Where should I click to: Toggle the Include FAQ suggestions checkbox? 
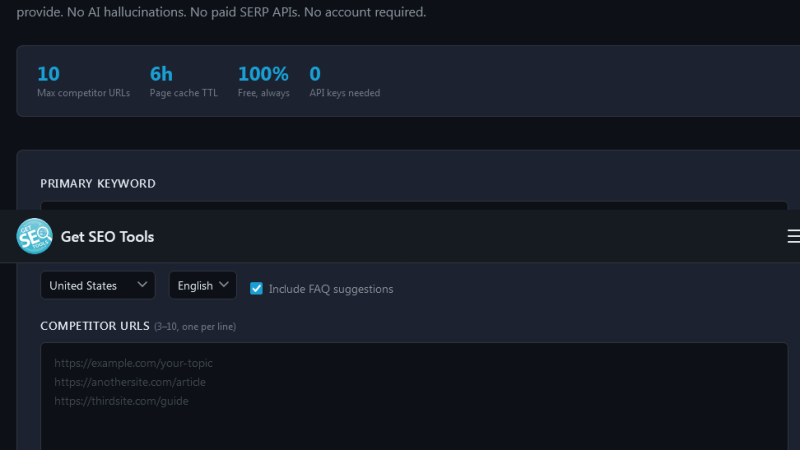tap(256, 289)
